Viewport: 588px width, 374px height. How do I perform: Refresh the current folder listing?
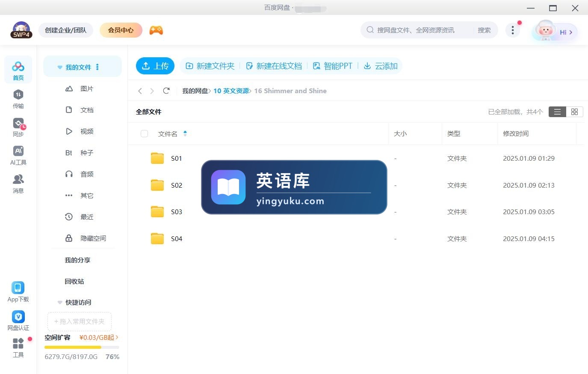(x=166, y=91)
